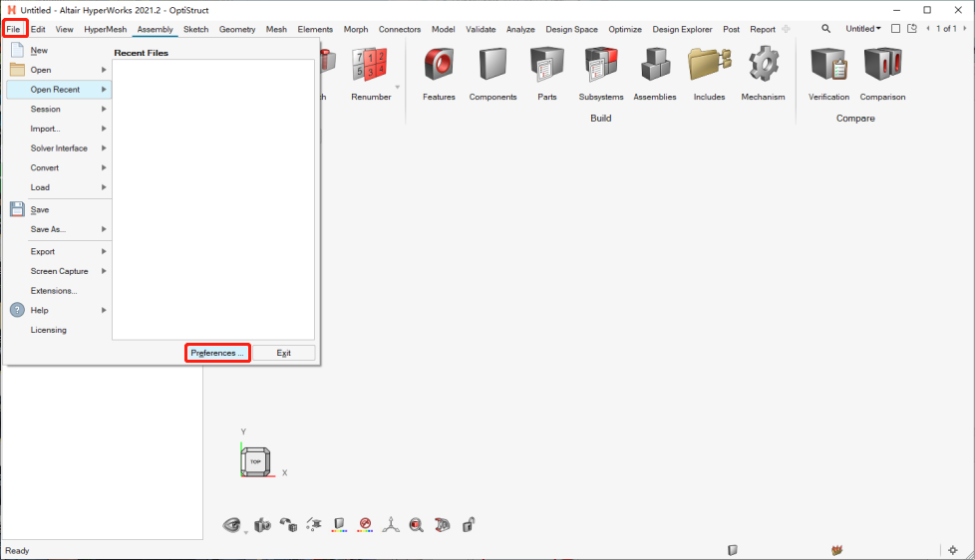Select the Renumber tool
Viewport: 975px width, 560px height.
[371, 74]
